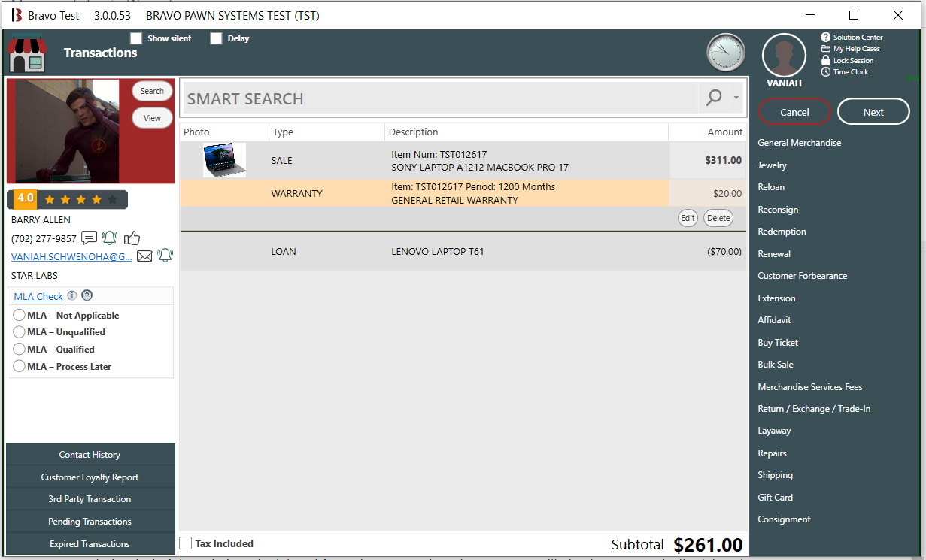
Task: Select Redemption transaction
Action: click(782, 232)
